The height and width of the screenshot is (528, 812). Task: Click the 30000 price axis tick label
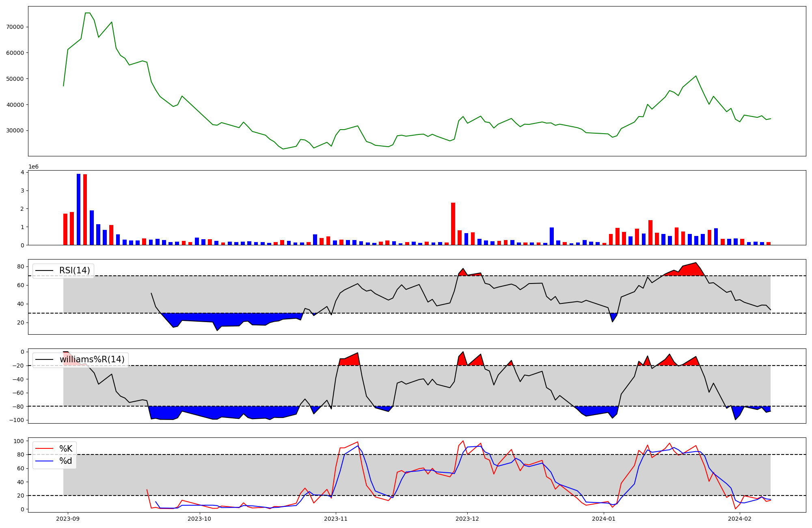click(x=15, y=130)
